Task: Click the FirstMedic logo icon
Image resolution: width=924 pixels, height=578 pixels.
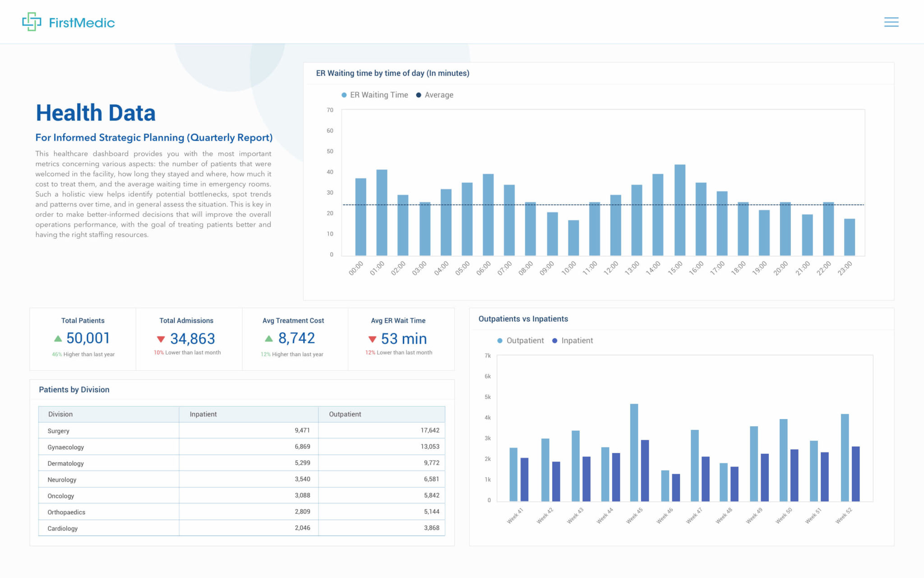Action: tap(32, 21)
